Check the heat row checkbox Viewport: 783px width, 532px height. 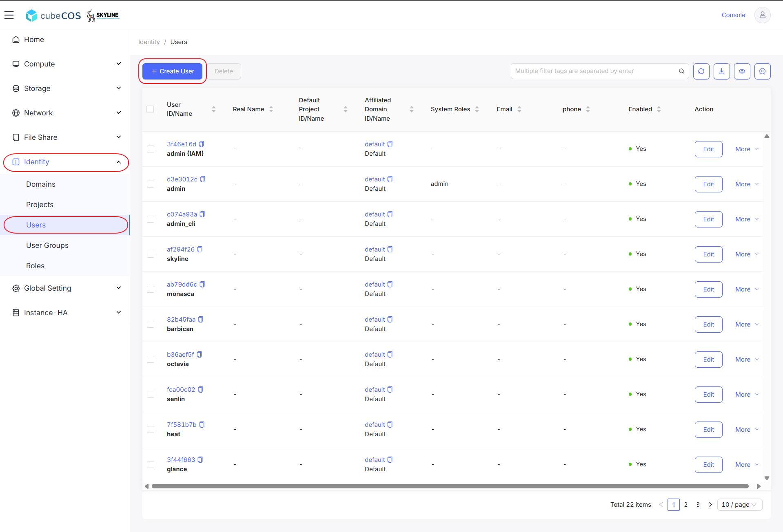151,429
